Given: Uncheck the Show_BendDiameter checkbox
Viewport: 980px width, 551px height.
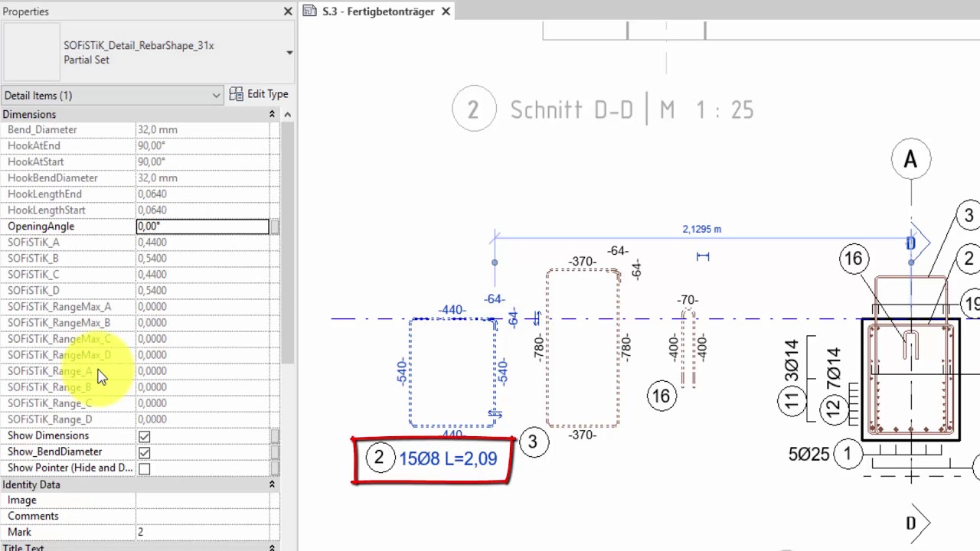Looking at the screenshot, I should coord(144,452).
